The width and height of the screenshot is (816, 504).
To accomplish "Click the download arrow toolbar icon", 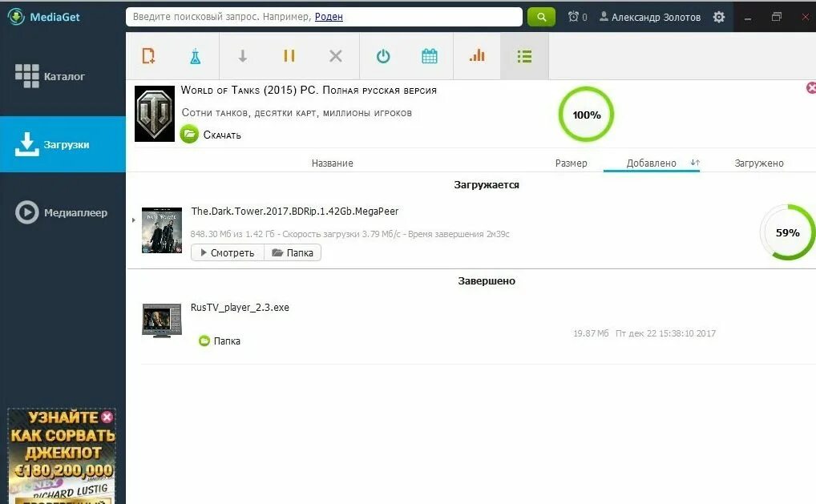I will tap(243, 55).
